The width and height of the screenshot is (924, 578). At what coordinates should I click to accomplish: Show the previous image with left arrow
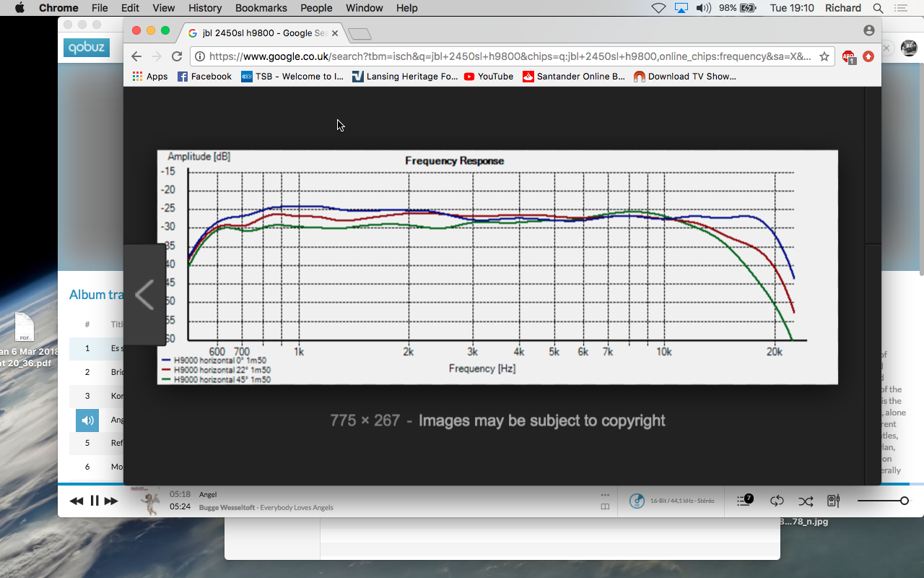point(144,295)
